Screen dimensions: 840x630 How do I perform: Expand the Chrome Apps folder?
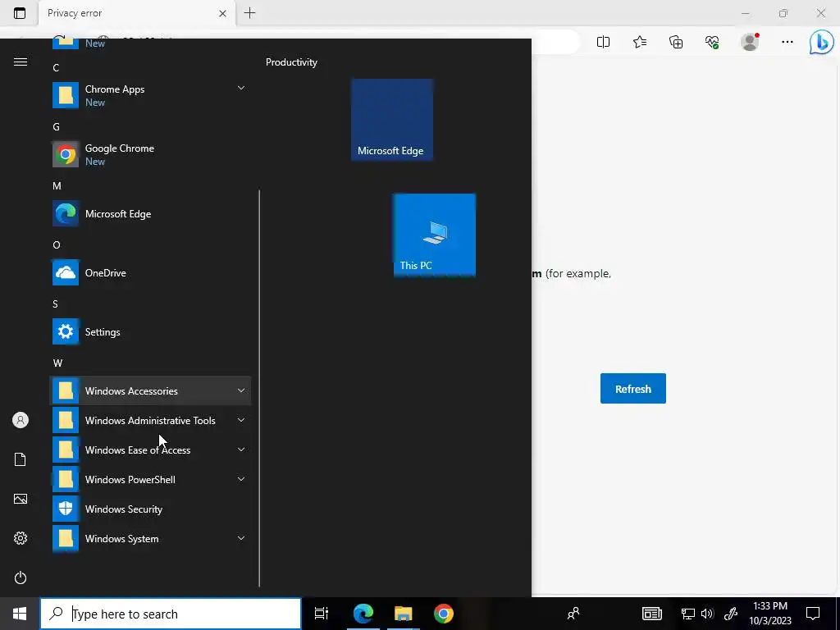(x=151, y=95)
